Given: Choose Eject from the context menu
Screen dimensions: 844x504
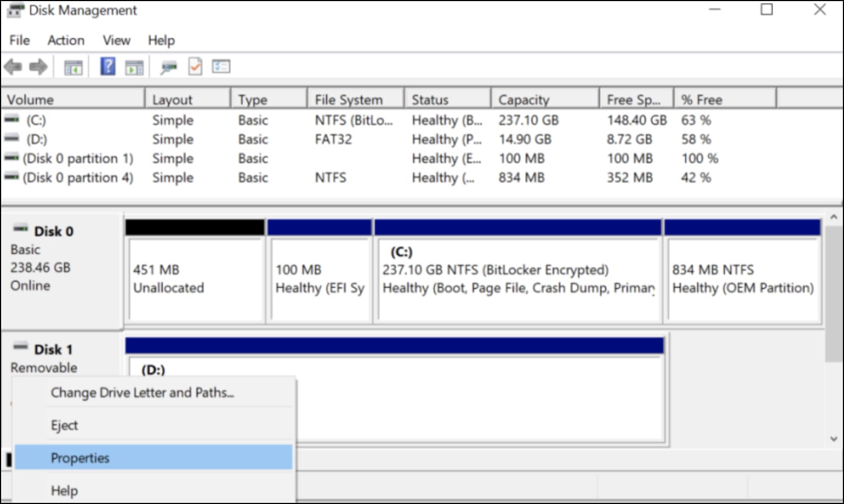Looking at the screenshot, I should tap(64, 425).
